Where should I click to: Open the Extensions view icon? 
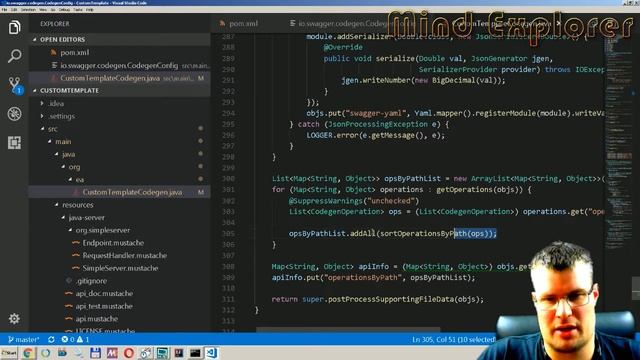[14, 142]
